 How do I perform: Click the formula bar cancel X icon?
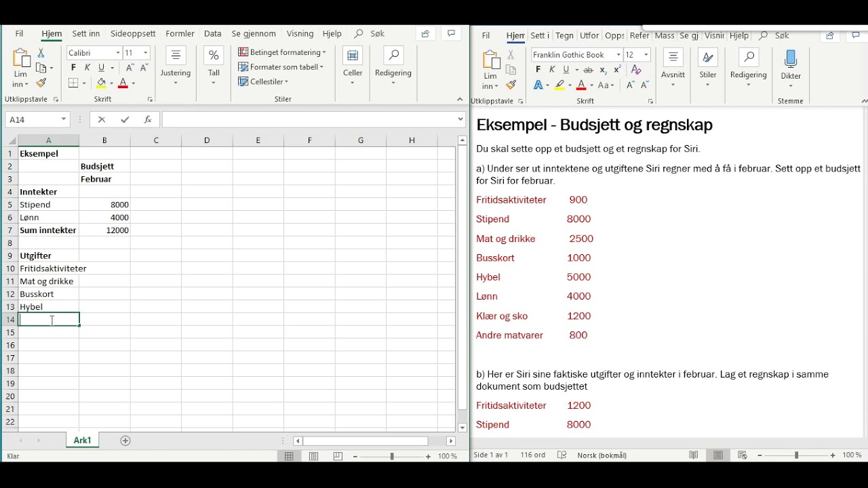102,119
